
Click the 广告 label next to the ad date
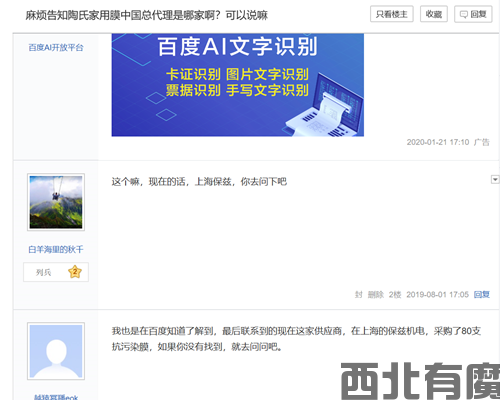pyautogui.click(x=482, y=142)
